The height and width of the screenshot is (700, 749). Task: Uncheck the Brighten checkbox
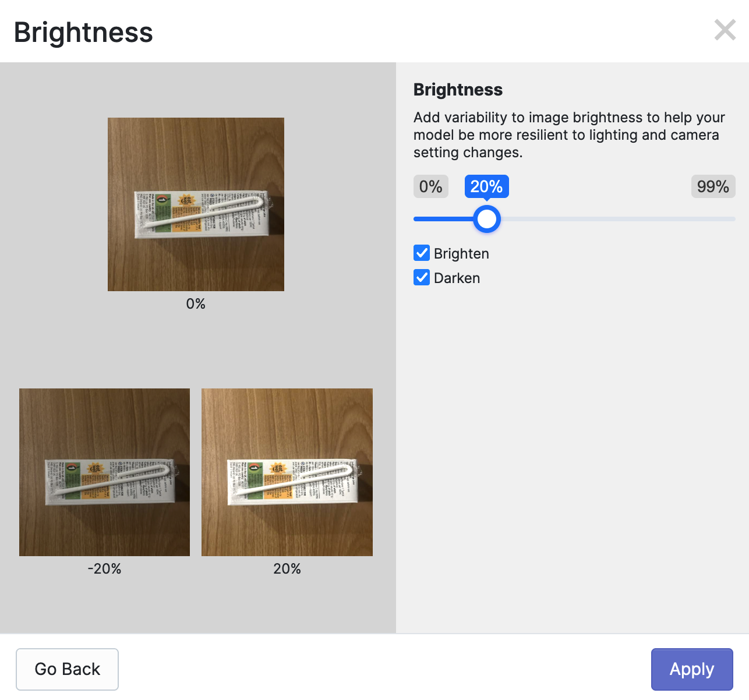pos(422,253)
